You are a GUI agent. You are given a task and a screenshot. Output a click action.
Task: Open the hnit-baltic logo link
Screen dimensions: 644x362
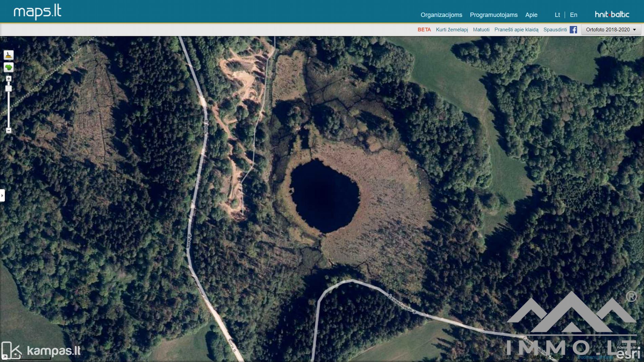coord(612,15)
